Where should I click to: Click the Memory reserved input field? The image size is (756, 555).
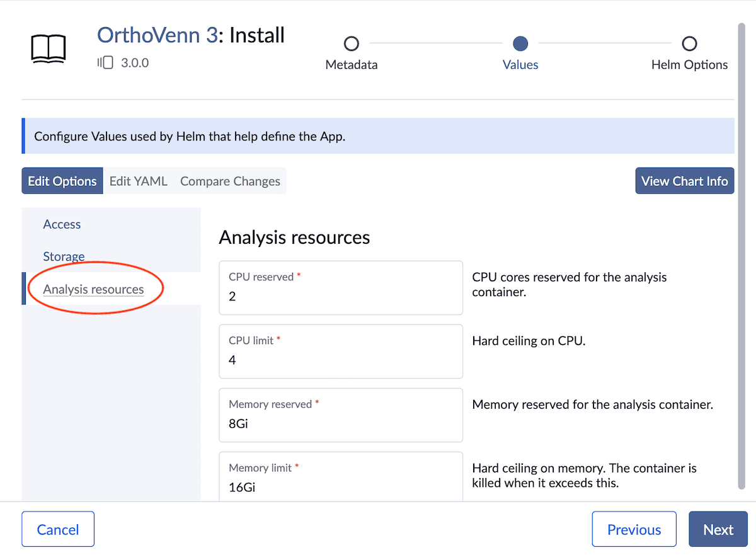pyautogui.click(x=341, y=415)
